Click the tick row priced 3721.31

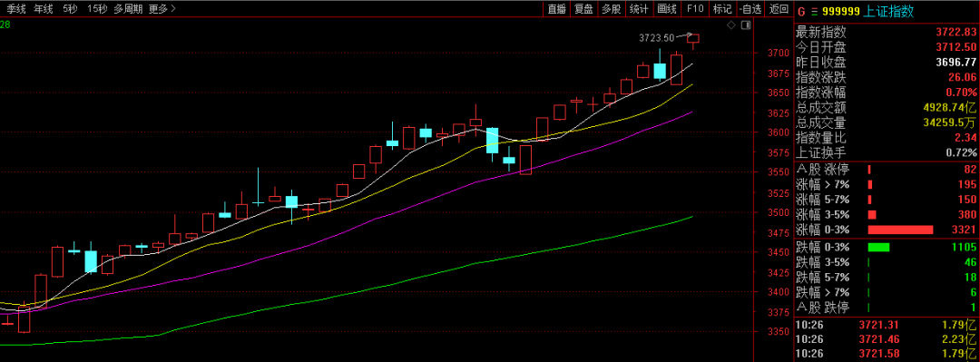point(887,325)
